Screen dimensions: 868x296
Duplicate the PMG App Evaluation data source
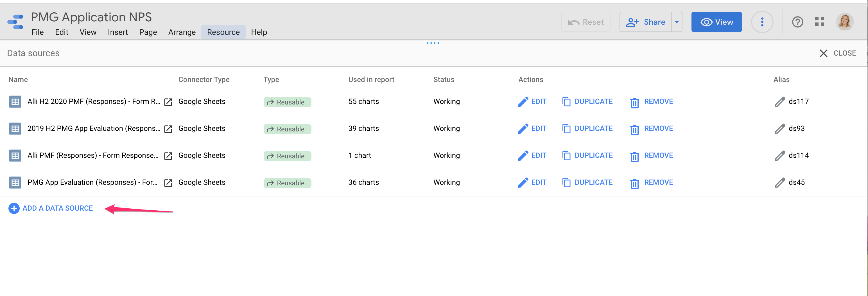[x=587, y=183]
